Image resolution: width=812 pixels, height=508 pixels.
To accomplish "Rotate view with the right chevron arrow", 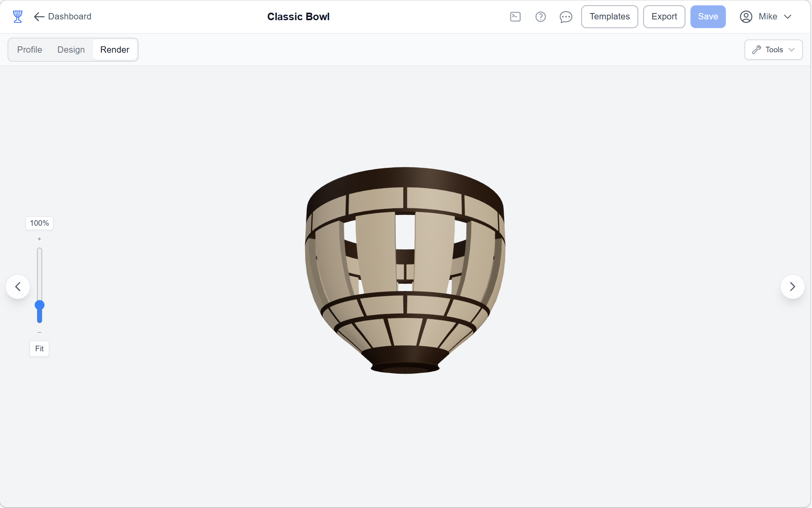I will coord(793,286).
